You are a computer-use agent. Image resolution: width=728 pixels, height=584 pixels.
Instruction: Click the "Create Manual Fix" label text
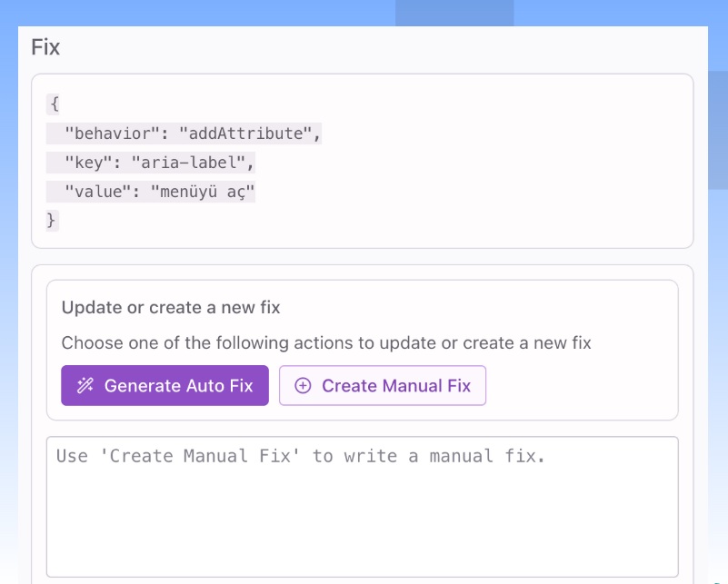(x=396, y=386)
